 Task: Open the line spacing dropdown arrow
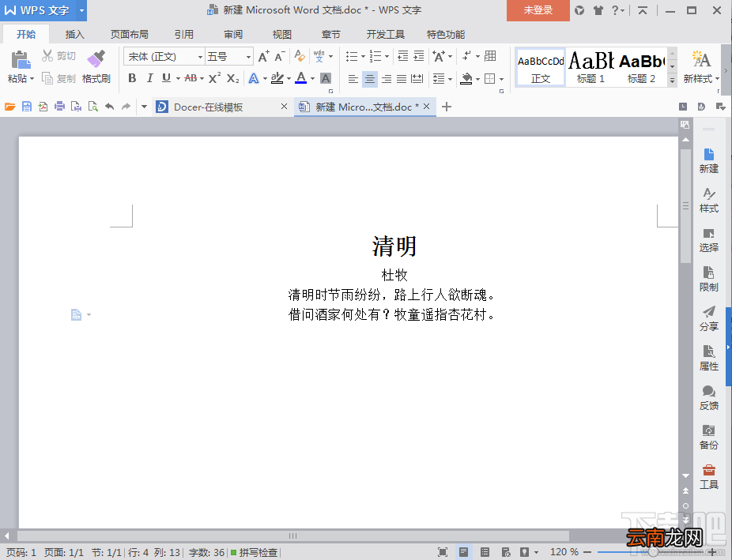tap(450, 79)
